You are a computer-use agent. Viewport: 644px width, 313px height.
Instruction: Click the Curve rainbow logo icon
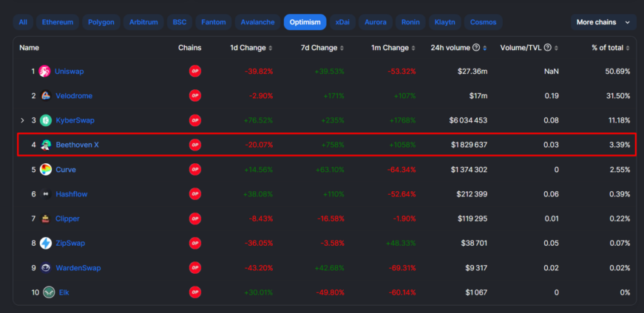(46, 170)
